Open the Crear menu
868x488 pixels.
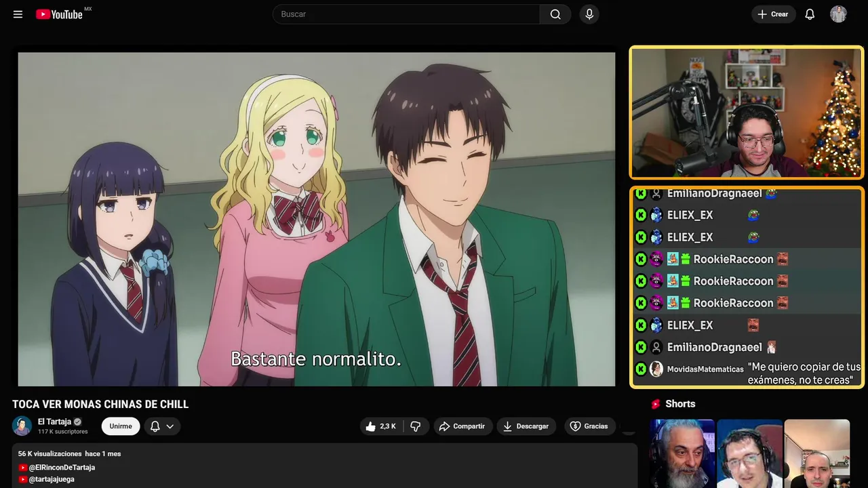click(773, 14)
